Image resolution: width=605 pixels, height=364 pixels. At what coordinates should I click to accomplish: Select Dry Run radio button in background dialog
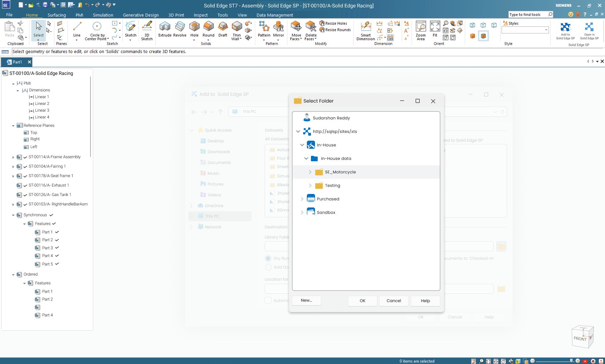tap(268, 258)
